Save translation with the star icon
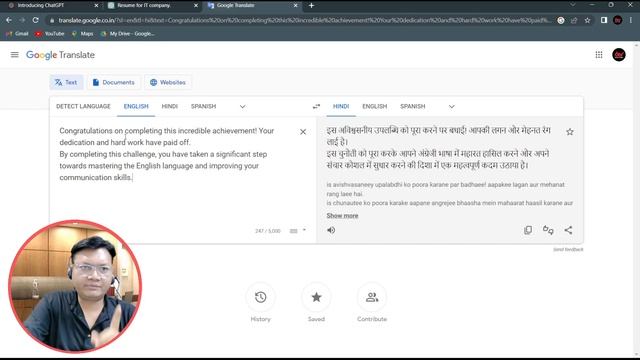The width and height of the screenshot is (640, 360). [x=570, y=132]
